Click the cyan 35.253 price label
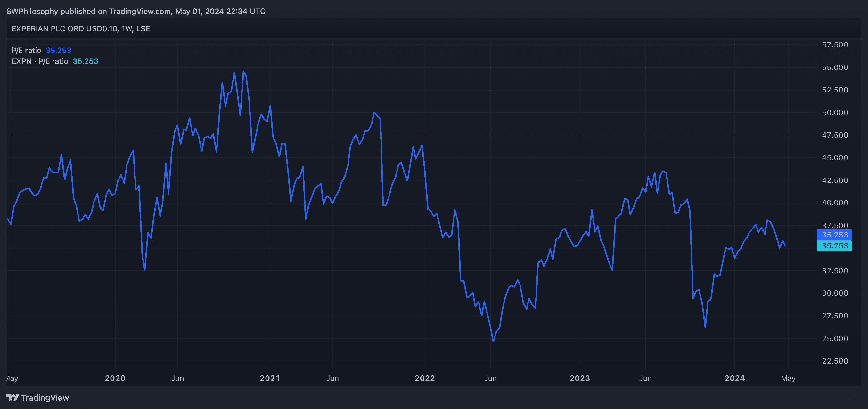Image resolution: width=868 pixels, height=409 pixels. (x=834, y=246)
